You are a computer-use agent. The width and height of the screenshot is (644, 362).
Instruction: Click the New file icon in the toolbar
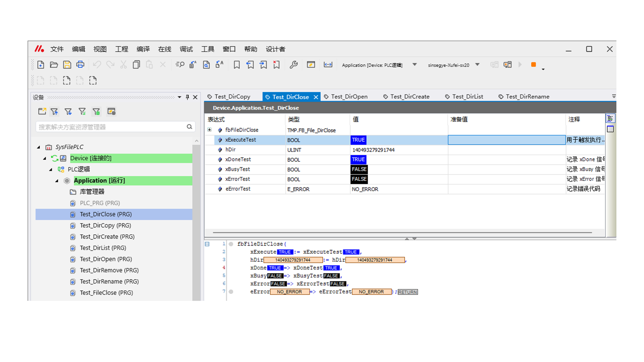pyautogui.click(x=41, y=65)
